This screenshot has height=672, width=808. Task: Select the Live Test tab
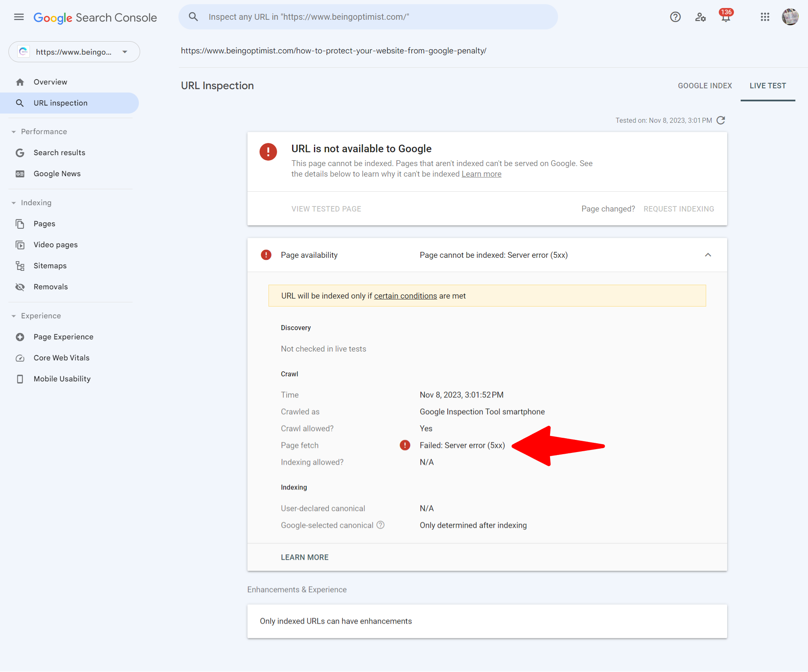[x=768, y=86]
